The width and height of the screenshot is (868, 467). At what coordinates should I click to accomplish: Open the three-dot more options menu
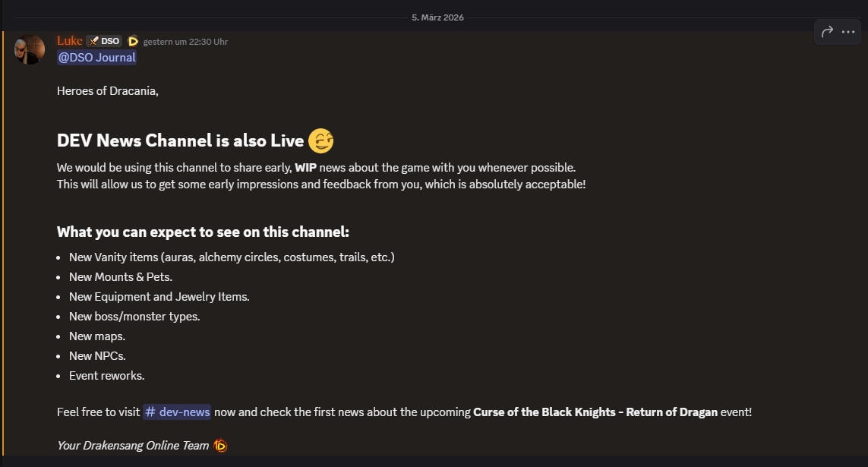tap(849, 32)
